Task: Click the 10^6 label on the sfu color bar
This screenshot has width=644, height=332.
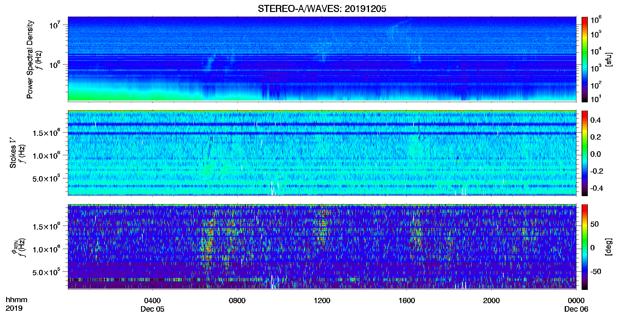Action: click(596, 20)
